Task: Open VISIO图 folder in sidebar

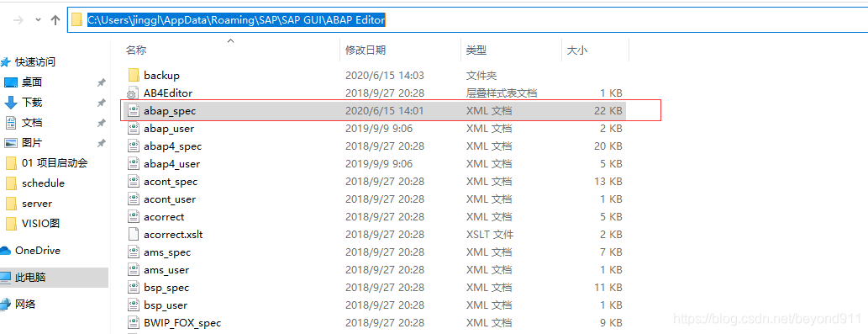Action: pyautogui.click(x=41, y=223)
